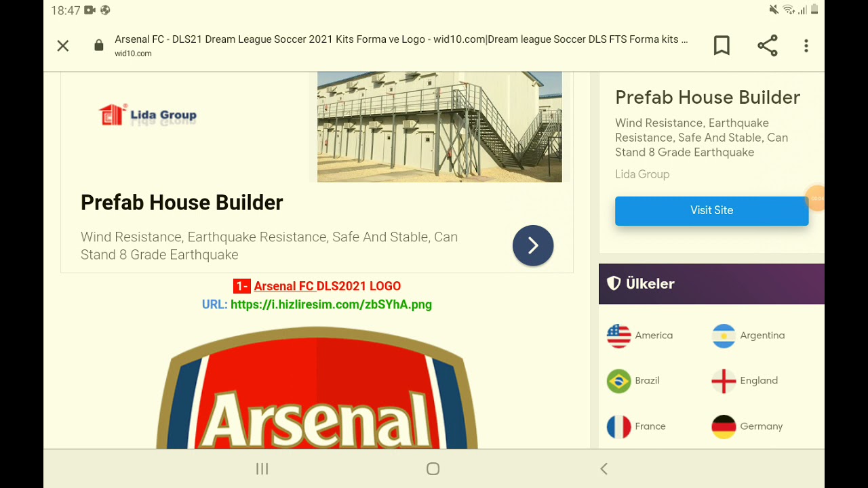
Task: Click the sidebar ad description about earthquake resistance
Action: click(x=701, y=138)
